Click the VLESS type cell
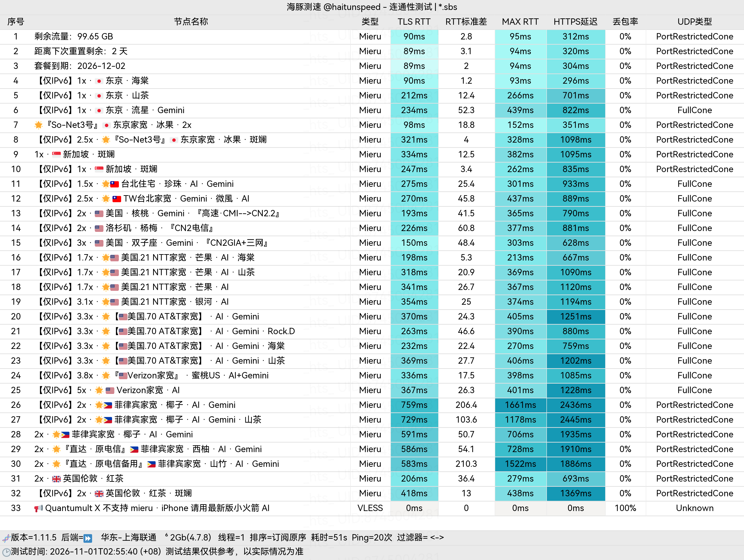This screenshot has height=560, width=744. [370, 508]
